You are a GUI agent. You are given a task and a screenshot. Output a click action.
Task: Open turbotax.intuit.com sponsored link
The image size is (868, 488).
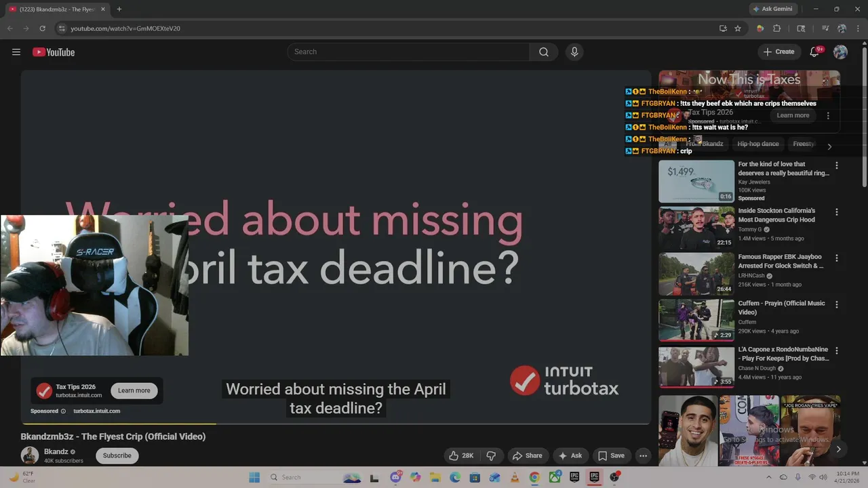(97, 411)
